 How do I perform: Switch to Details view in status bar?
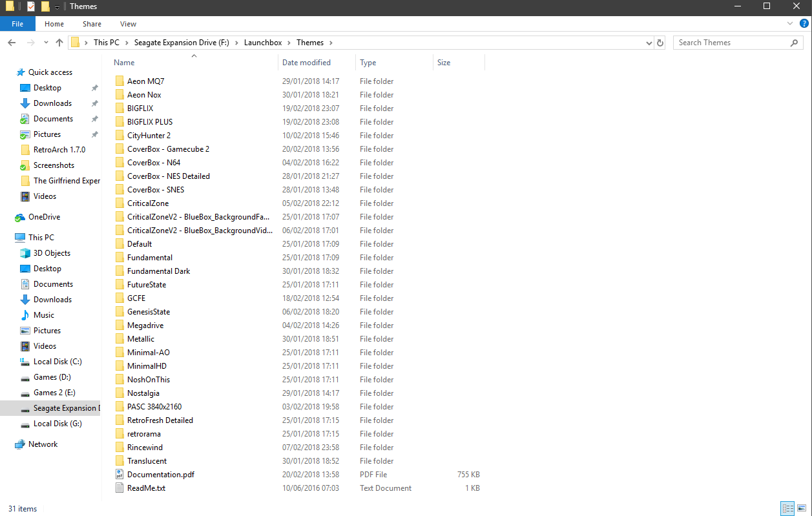click(787, 509)
